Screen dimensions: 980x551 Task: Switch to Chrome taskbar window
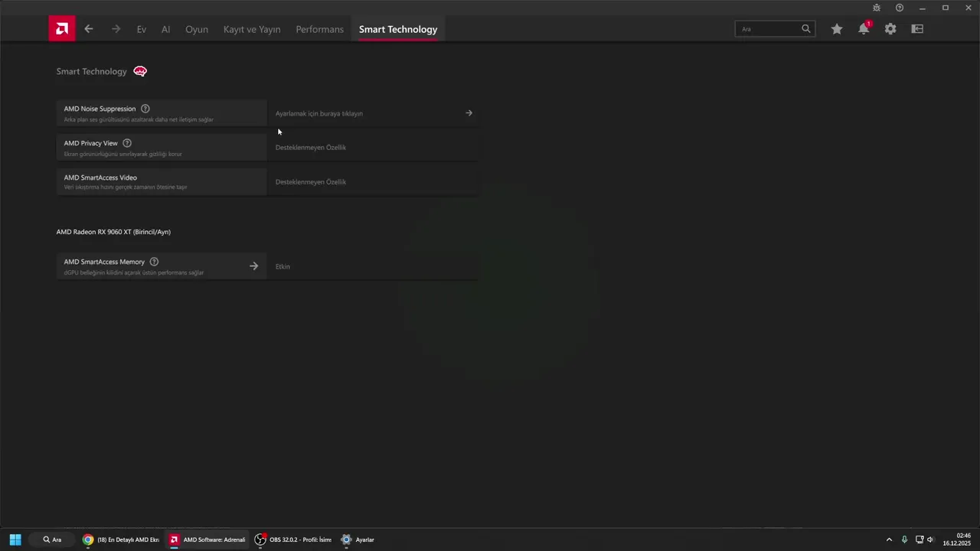point(121,540)
